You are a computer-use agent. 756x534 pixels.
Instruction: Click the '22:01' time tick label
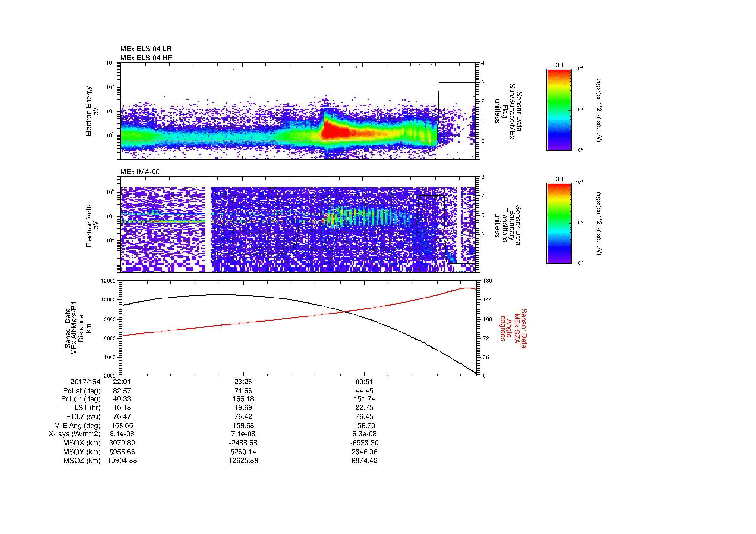pyautogui.click(x=122, y=382)
